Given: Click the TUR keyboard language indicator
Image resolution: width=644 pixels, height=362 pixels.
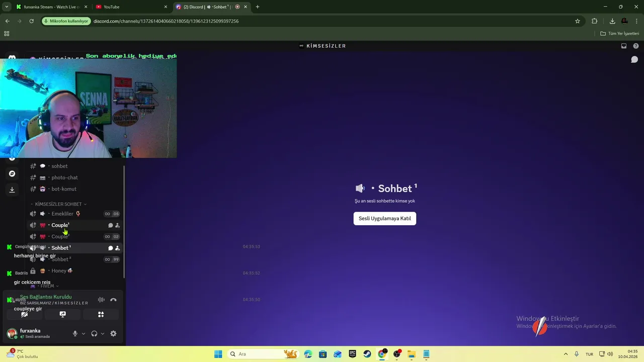Looking at the screenshot, I should point(589,354).
